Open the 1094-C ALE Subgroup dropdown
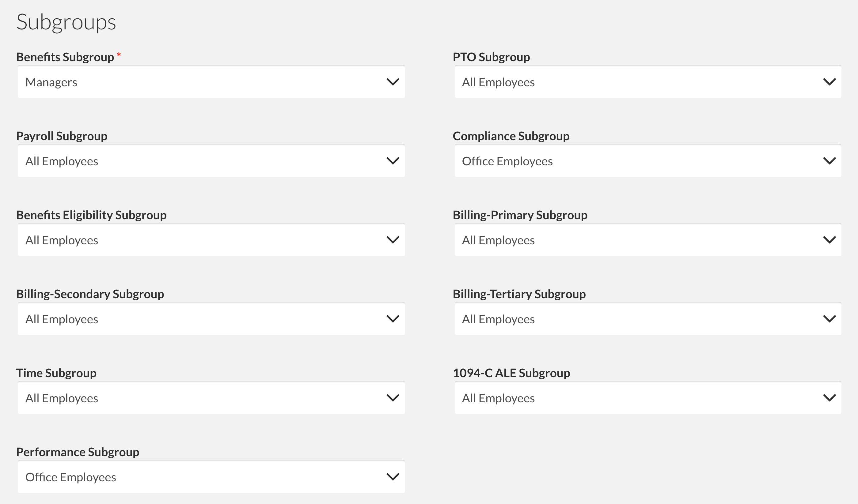The width and height of the screenshot is (858, 504). 647,398
